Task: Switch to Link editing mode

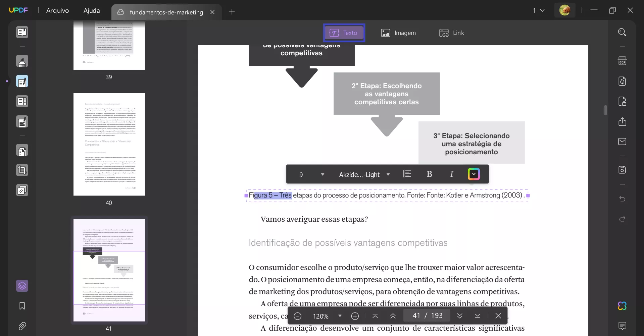Action: tap(451, 33)
